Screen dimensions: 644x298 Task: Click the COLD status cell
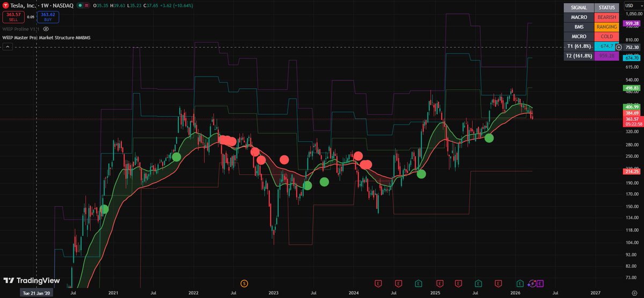pos(606,37)
